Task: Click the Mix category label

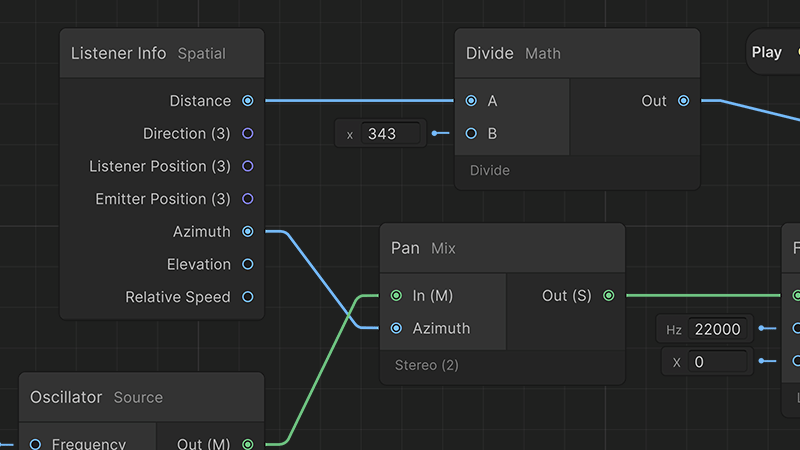Action: 443,248
